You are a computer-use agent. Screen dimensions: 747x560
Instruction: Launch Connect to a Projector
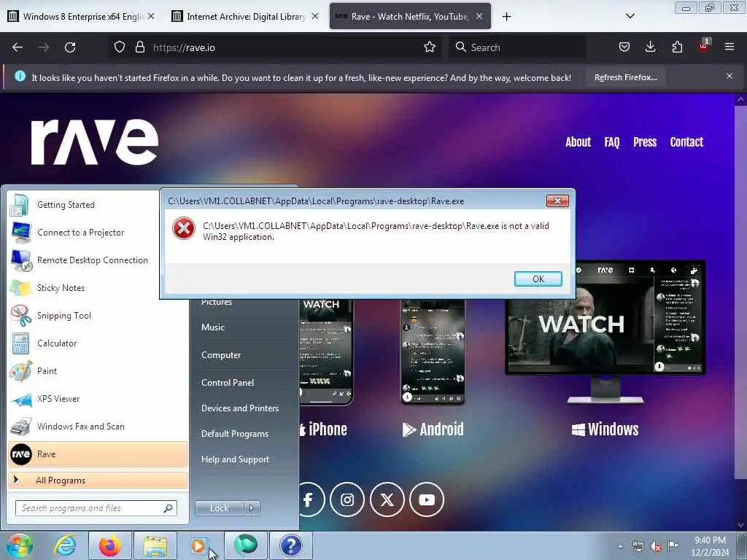pos(98,233)
